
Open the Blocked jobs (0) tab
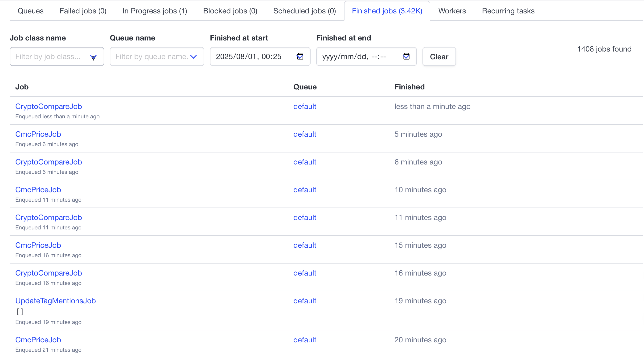230,11
